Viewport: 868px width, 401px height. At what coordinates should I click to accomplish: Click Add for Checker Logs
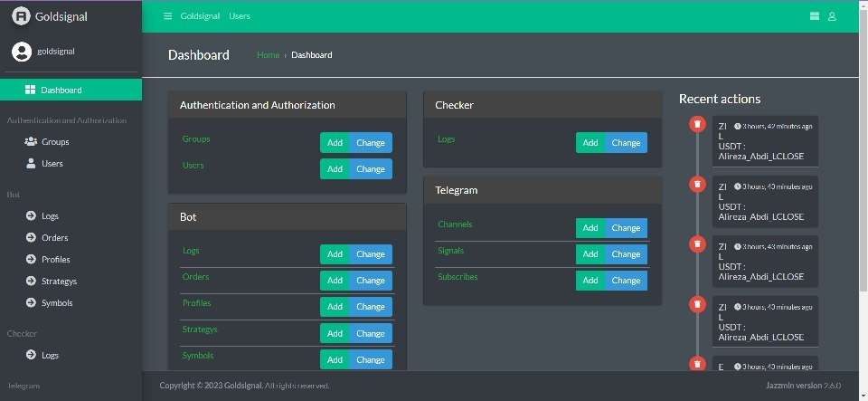point(590,142)
